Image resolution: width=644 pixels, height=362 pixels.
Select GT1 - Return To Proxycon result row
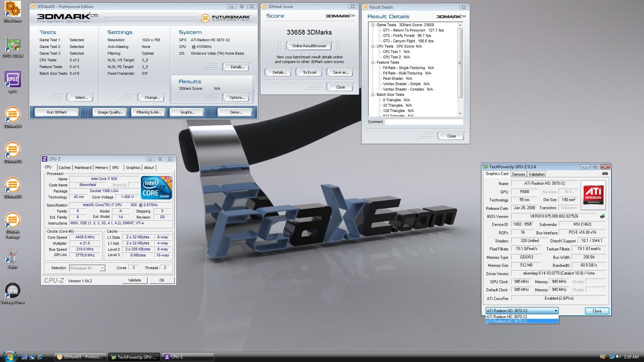413,30
